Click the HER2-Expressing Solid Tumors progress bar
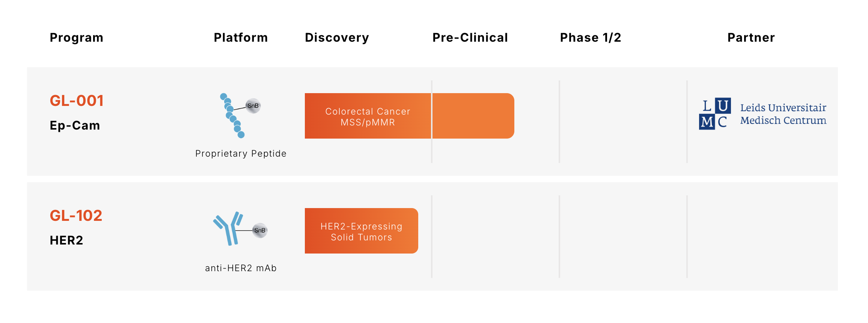 (x=361, y=231)
